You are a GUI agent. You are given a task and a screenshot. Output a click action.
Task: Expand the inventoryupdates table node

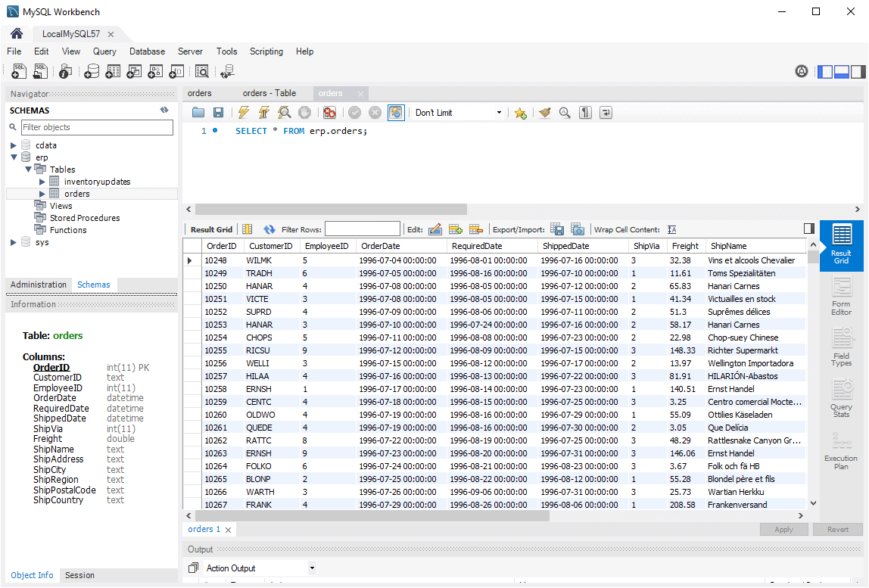point(42,182)
